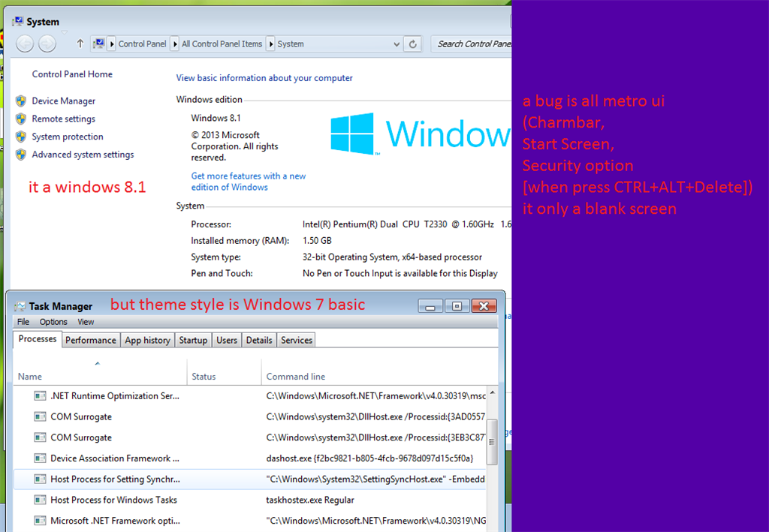Open Advanced system settings icon
Image resolution: width=769 pixels, height=532 pixels.
21,155
